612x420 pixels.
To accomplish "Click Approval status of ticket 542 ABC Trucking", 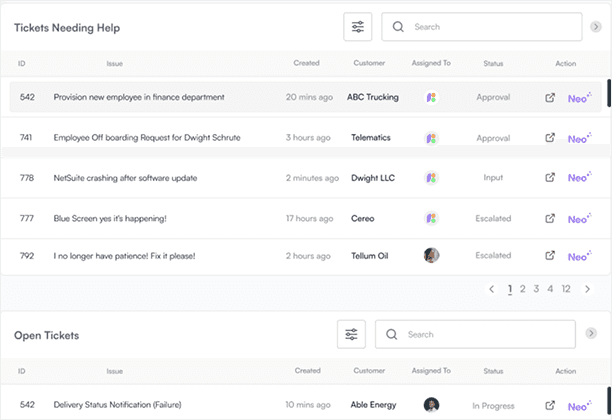I will [x=493, y=97].
